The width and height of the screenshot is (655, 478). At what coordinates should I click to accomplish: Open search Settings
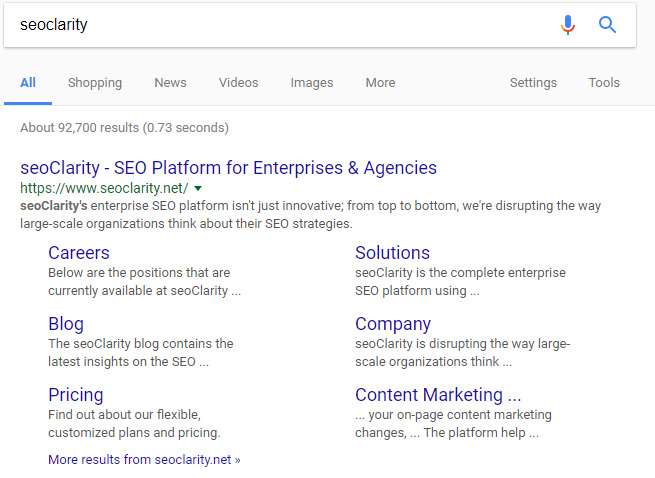[x=533, y=83]
